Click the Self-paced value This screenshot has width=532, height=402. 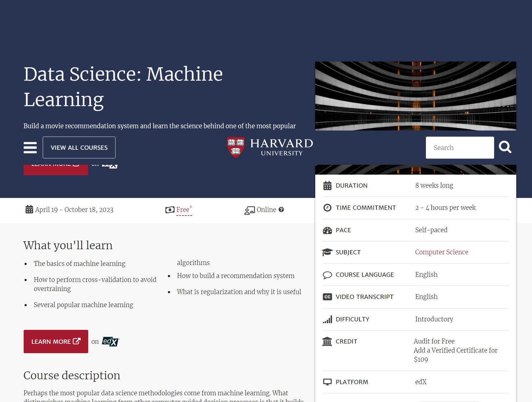click(431, 230)
